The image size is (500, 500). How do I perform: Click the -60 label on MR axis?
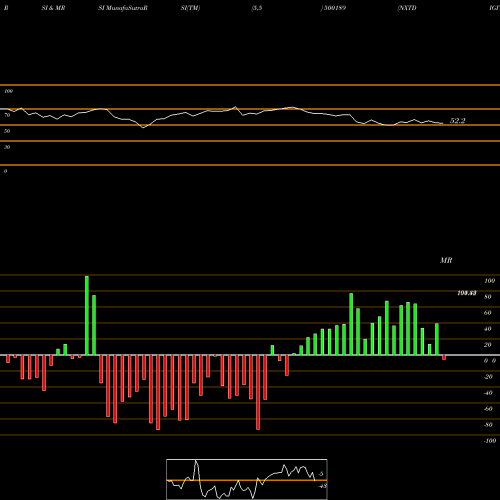pos(488,409)
